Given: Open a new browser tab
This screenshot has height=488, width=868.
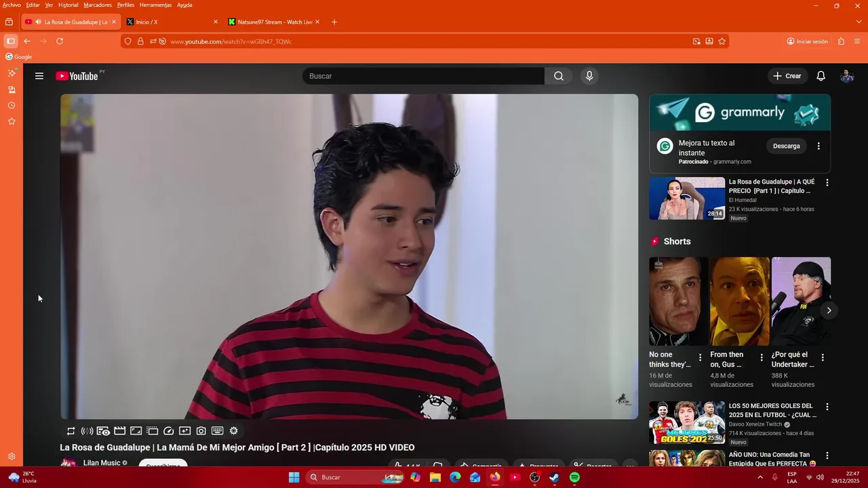Looking at the screenshot, I should click(334, 22).
